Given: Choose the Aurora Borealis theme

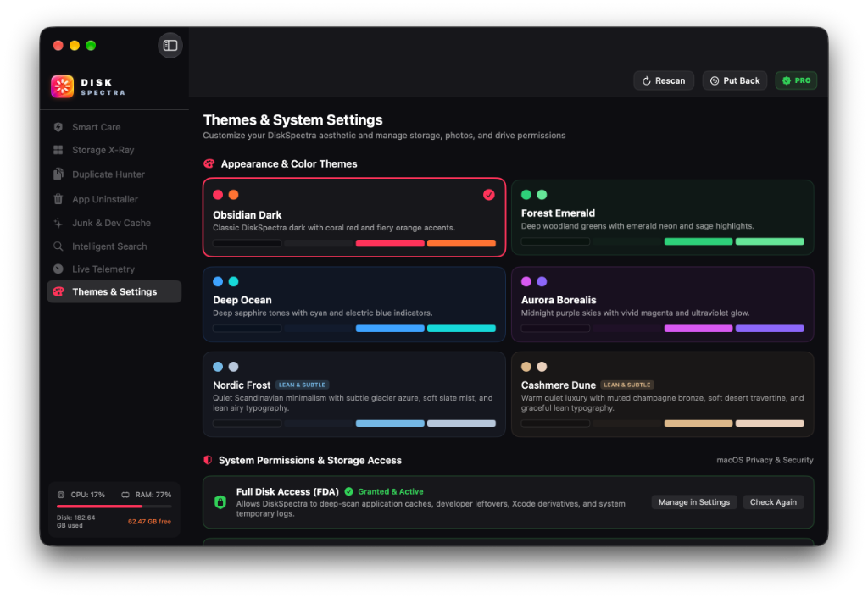Looking at the screenshot, I should point(663,304).
